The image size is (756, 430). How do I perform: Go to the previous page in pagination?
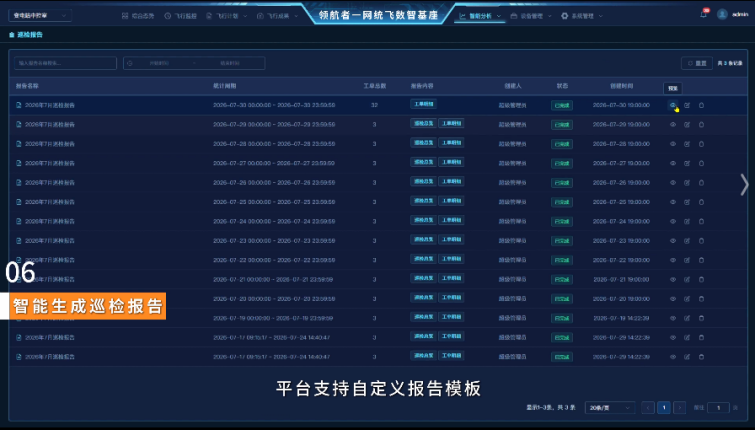648,408
